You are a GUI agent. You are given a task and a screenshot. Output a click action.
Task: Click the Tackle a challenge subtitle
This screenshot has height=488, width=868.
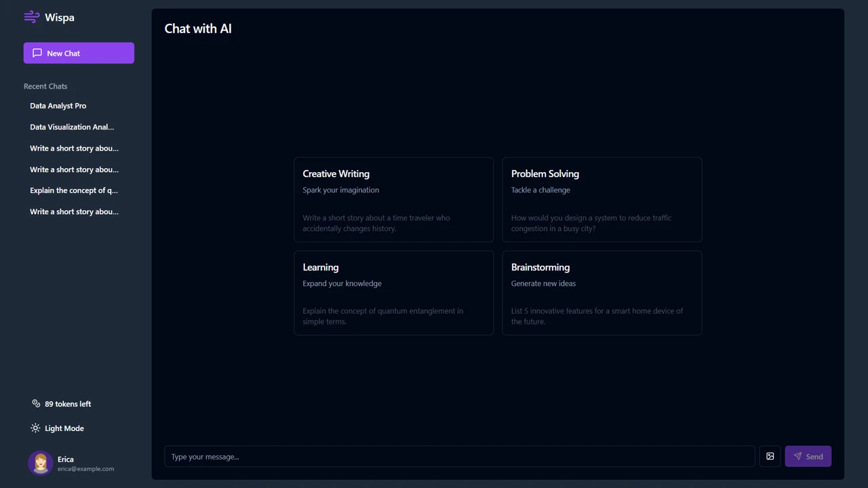tap(540, 190)
